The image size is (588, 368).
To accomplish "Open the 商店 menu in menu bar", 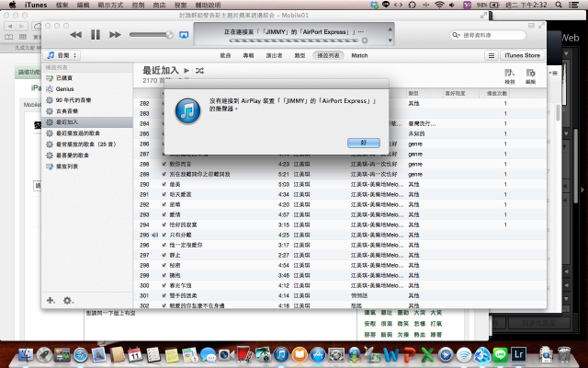I will pos(159,5).
